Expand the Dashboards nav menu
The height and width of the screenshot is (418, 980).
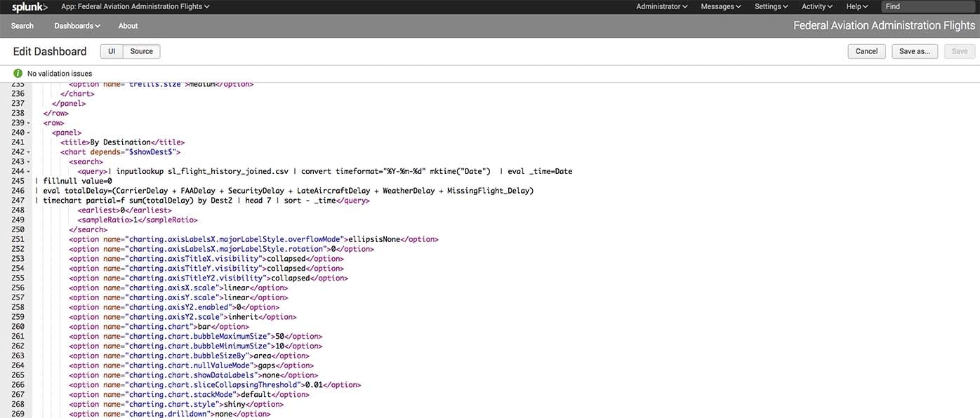click(x=77, y=26)
